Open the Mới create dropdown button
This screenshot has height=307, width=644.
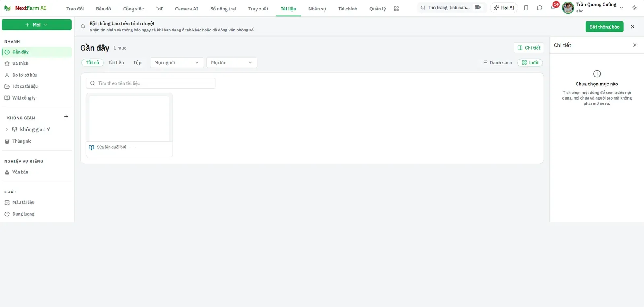point(37,25)
